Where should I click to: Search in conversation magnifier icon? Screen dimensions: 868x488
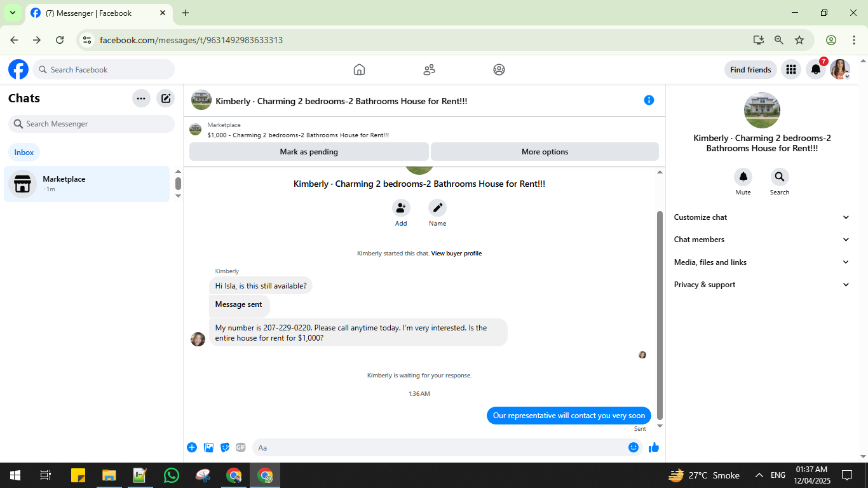(x=780, y=177)
